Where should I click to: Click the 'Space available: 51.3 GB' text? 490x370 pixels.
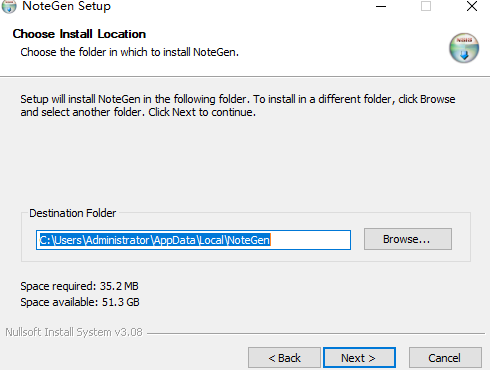80,302
